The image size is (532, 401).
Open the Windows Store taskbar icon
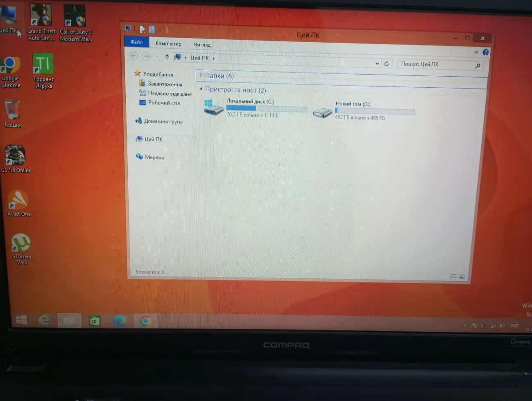pyautogui.click(x=95, y=321)
